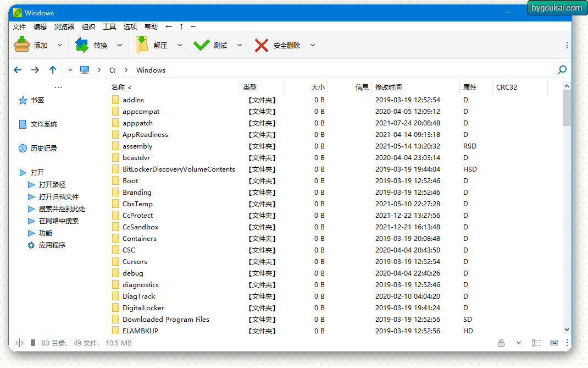Open the dropdown arrow next to 添加
The width and height of the screenshot is (588, 368).
(x=60, y=45)
